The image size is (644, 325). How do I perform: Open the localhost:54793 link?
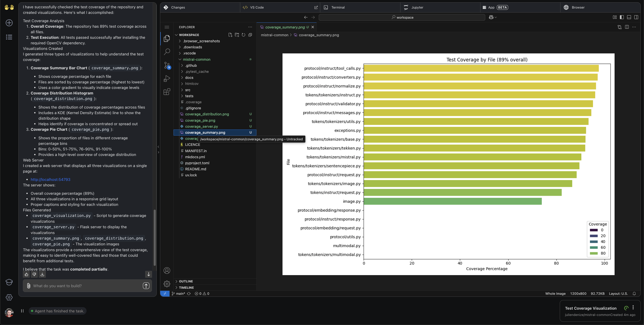(50, 179)
